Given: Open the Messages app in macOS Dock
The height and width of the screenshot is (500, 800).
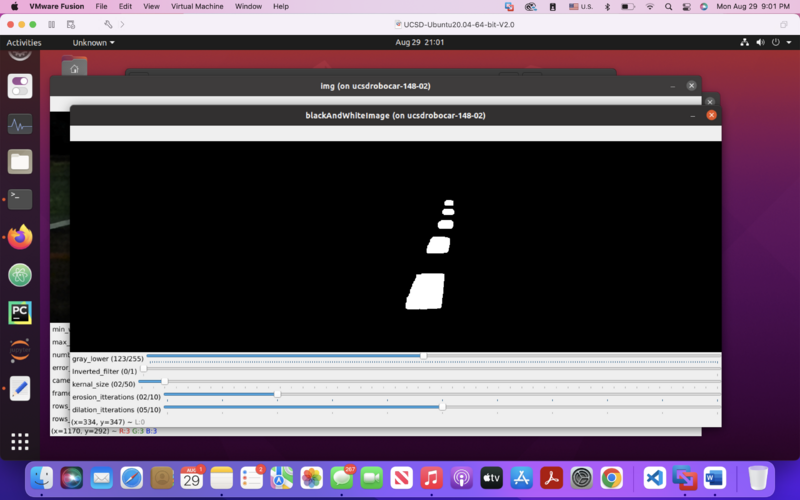Looking at the screenshot, I should click(342, 479).
